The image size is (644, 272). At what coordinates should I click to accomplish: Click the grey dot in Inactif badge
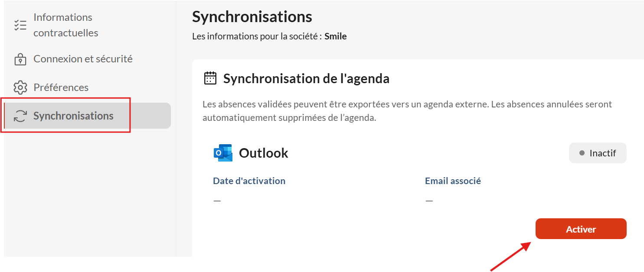[582, 153]
